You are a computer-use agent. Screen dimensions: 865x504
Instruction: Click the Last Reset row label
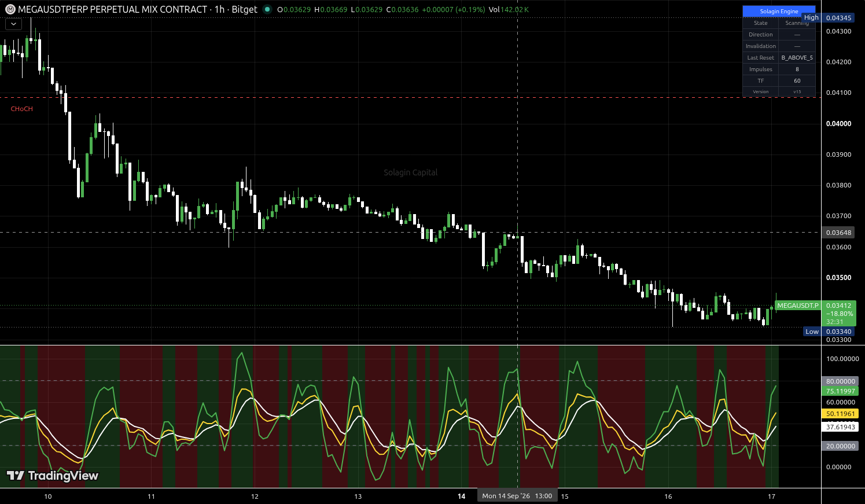(x=761, y=58)
